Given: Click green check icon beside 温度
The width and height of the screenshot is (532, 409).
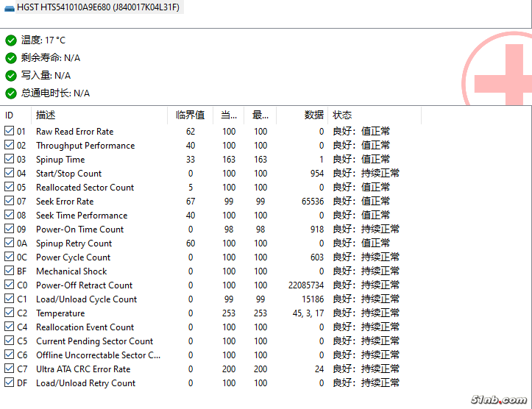Looking at the screenshot, I should pyautogui.click(x=10, y=40).
